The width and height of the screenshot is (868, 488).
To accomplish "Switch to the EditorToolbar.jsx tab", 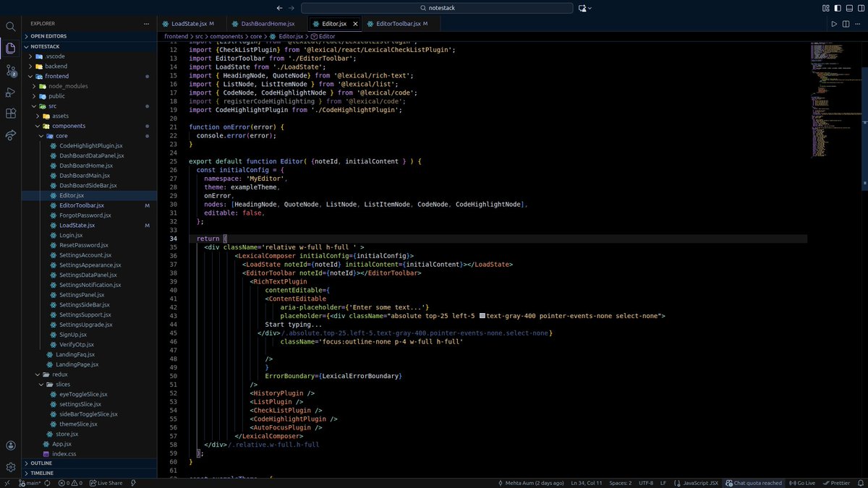I will 401,24.
